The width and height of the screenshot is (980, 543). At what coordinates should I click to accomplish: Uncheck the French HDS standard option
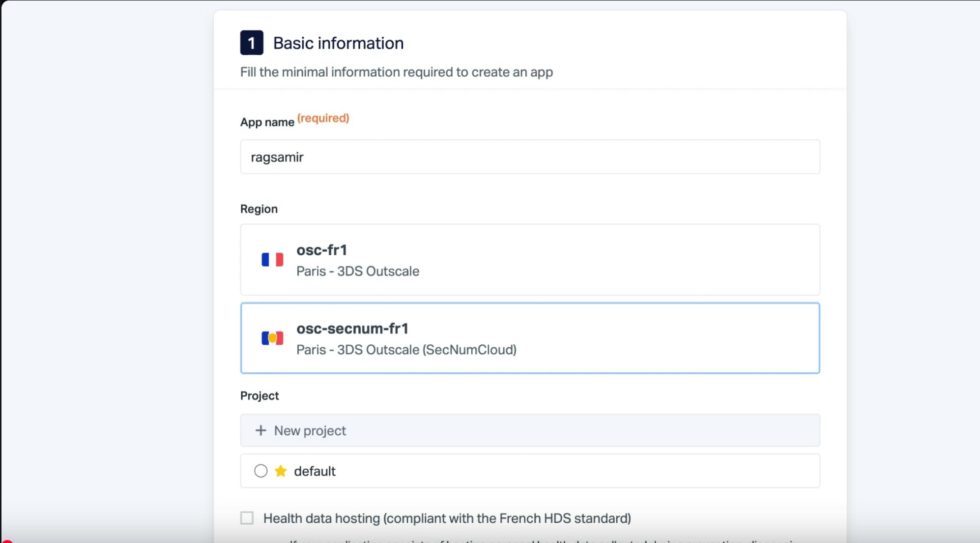pos(247,518)
